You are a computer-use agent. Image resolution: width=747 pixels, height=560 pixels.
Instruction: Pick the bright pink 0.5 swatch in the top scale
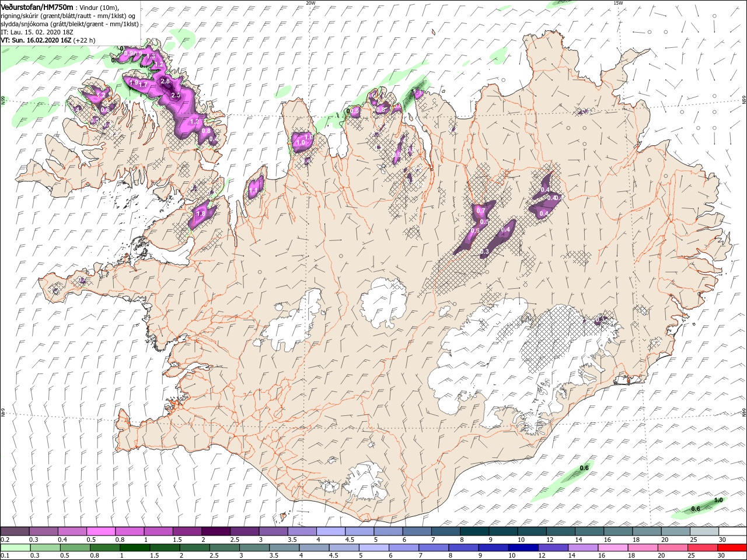pyautogui.click(x=100, y=531)
